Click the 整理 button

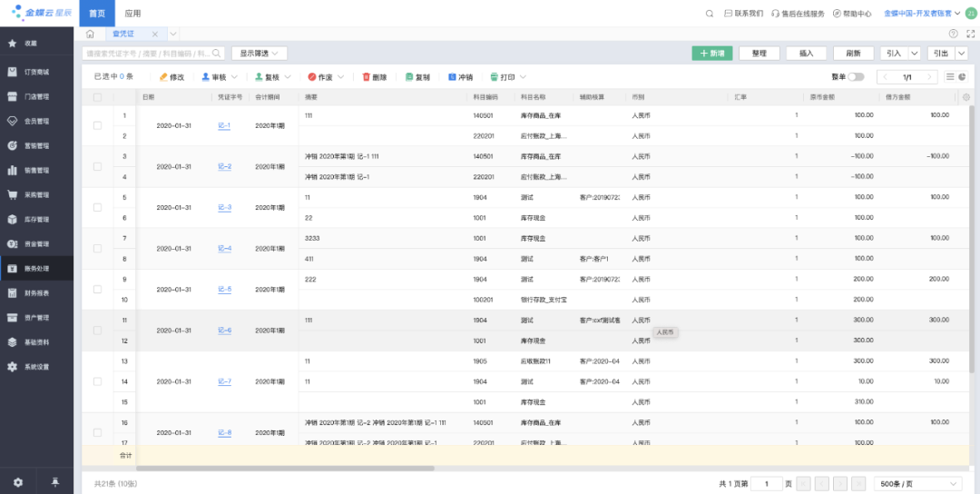pos(759,54)
